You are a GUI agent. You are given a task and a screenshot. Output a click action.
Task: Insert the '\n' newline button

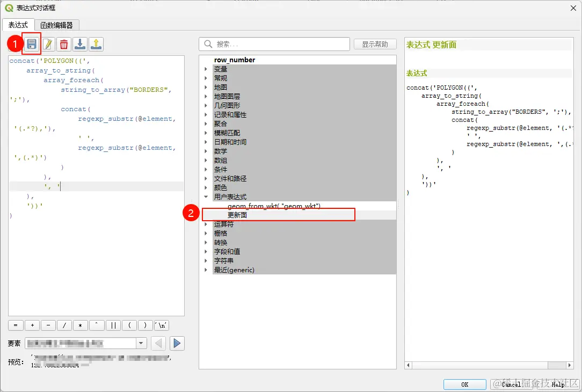pos(162,325)
